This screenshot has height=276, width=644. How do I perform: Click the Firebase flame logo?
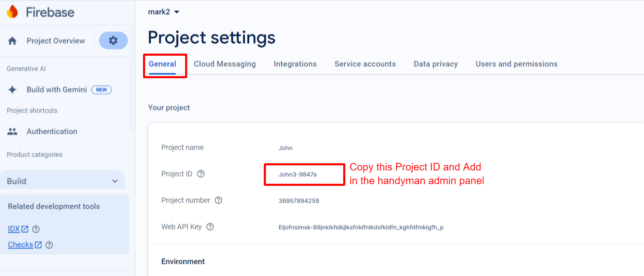[x=12, y=12]
